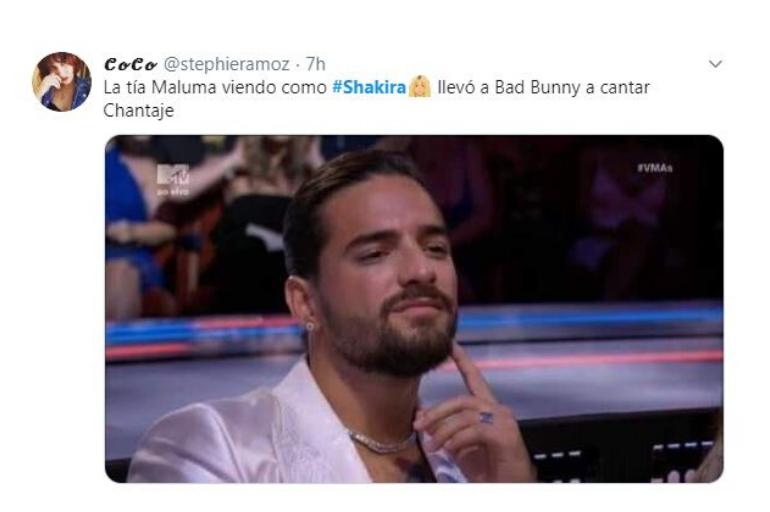770x512 pixels.
Task: Click the #VMAs watermark in the photo
Action: (x=655, y=168)
